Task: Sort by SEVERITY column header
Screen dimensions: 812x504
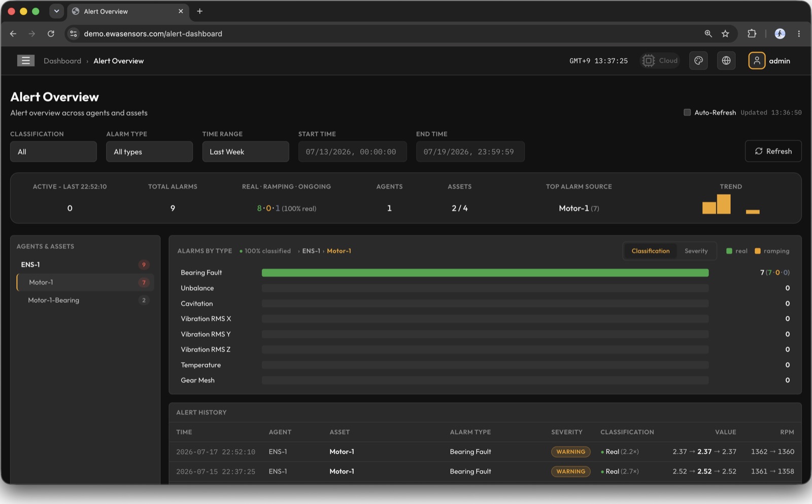Action: [567, 432]
